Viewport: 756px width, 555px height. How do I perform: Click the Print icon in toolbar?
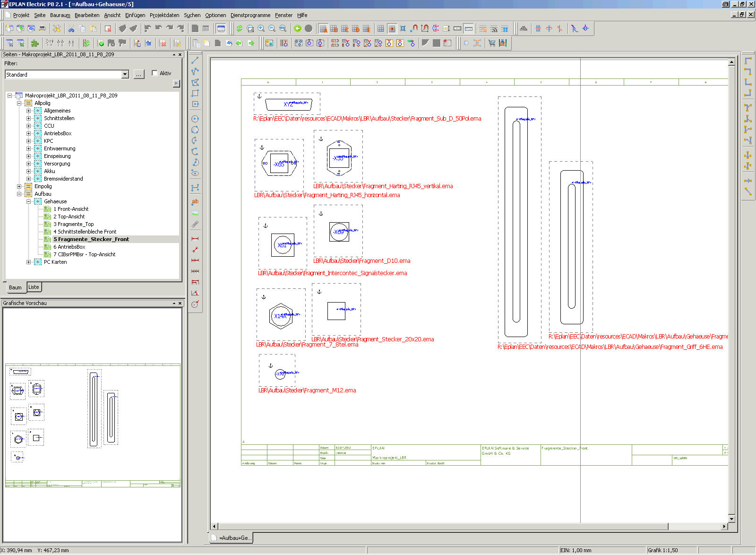[x=42, y=28]
